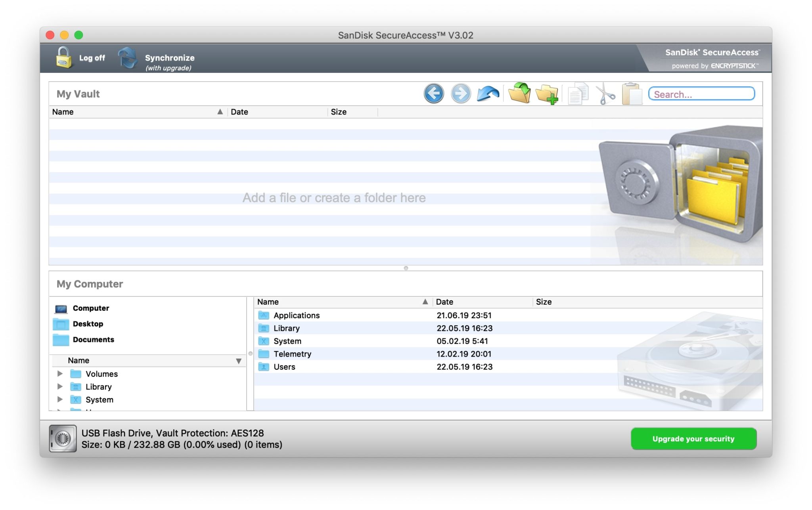Expand the Library tree node
The width and height of the screenshot is (812, 510).
pos(60,386)
